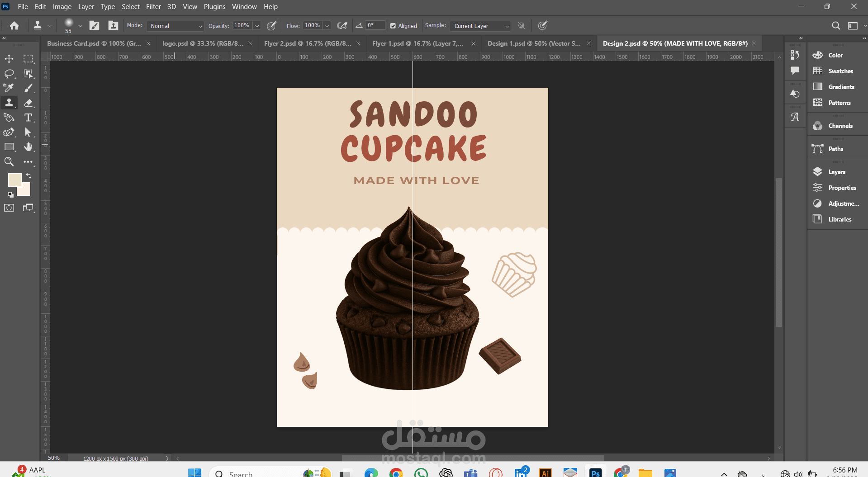Open the brush preset picker

click(x=80, y=26)
